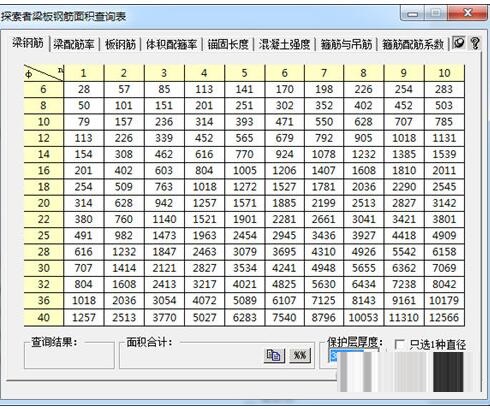
Task: Select diameter row header 40
Action: point(44,317)
